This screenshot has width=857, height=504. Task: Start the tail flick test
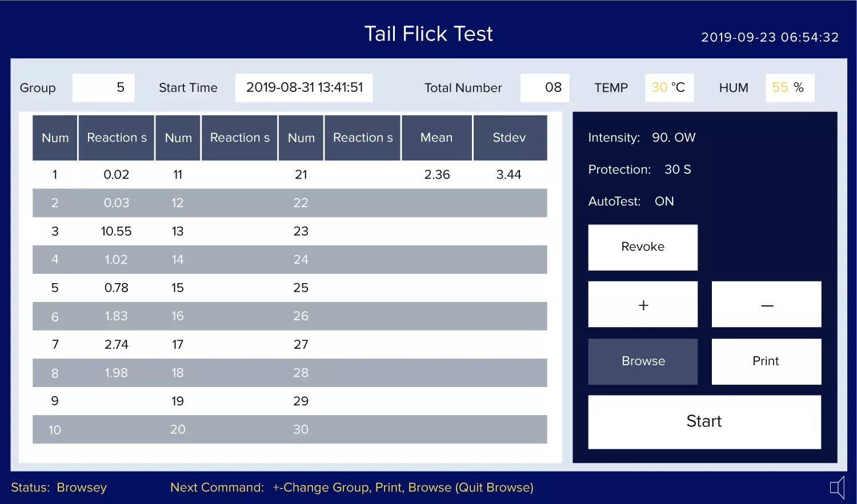click(x=704, y=422)
